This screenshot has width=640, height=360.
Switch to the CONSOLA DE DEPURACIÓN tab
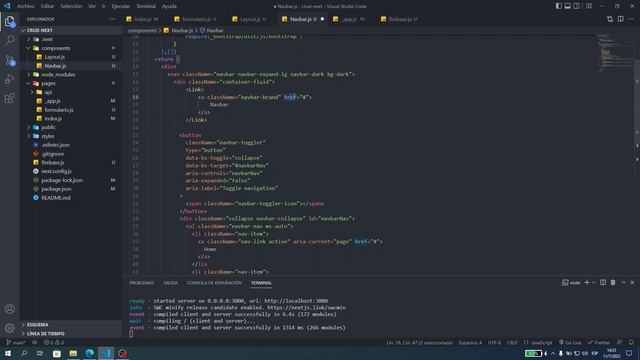(x=214, y=283)
